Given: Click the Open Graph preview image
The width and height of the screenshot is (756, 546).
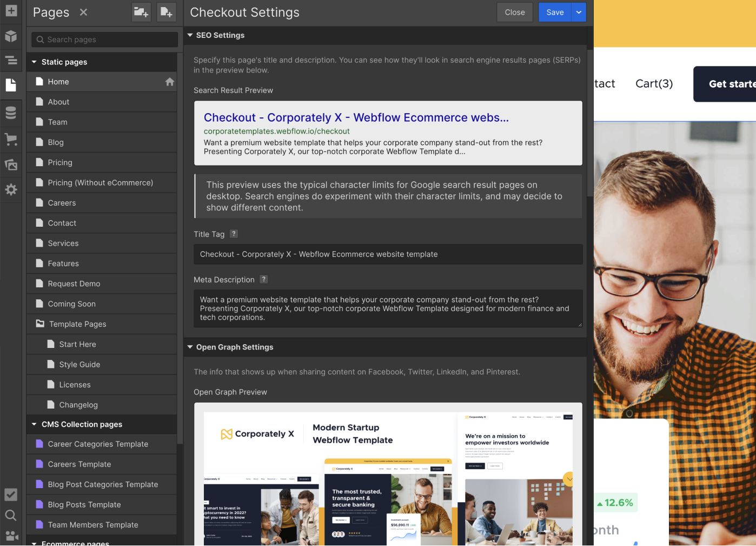Looking at the screenshot, I should (x=388, y=479).
